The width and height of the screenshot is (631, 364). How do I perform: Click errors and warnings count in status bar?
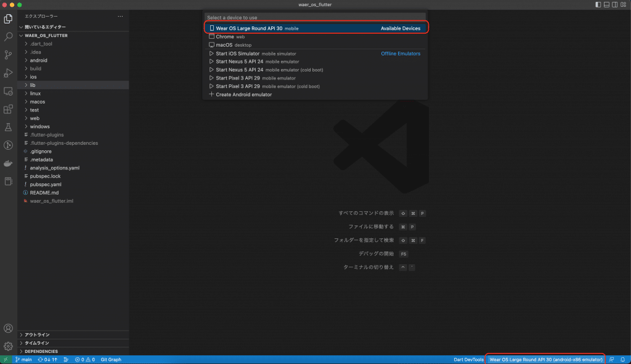click(x=85, y=360)
